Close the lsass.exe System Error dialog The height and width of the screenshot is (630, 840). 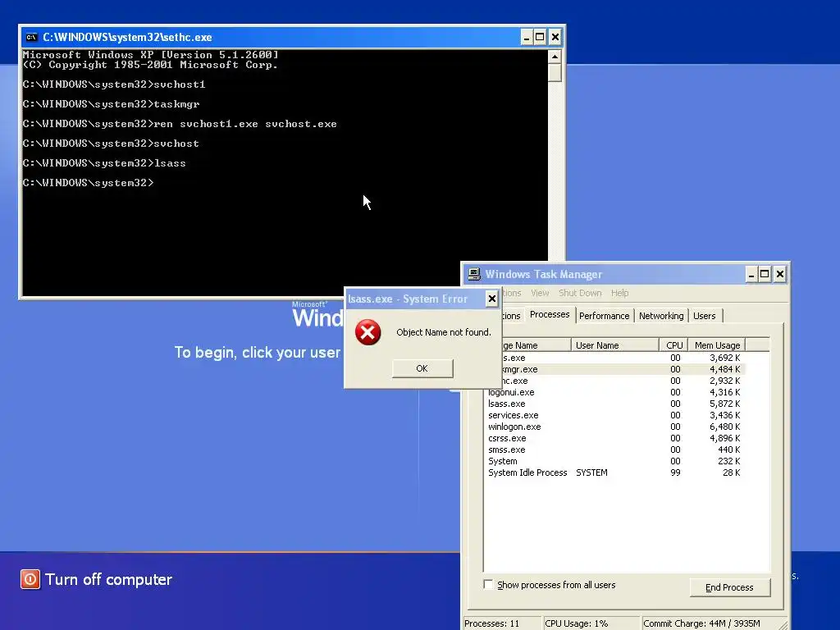(492, 299)
